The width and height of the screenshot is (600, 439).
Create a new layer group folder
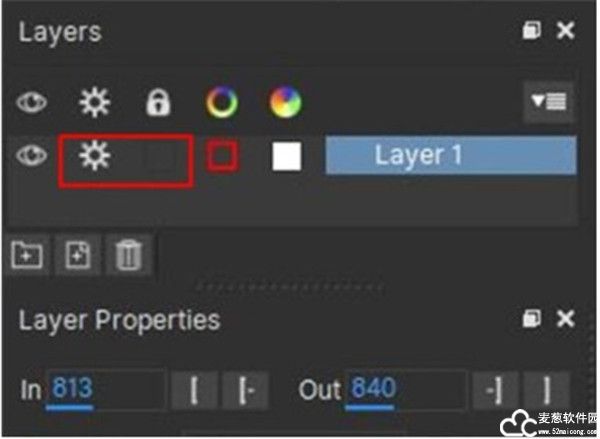pyautogui.click(x=27, y=255)
